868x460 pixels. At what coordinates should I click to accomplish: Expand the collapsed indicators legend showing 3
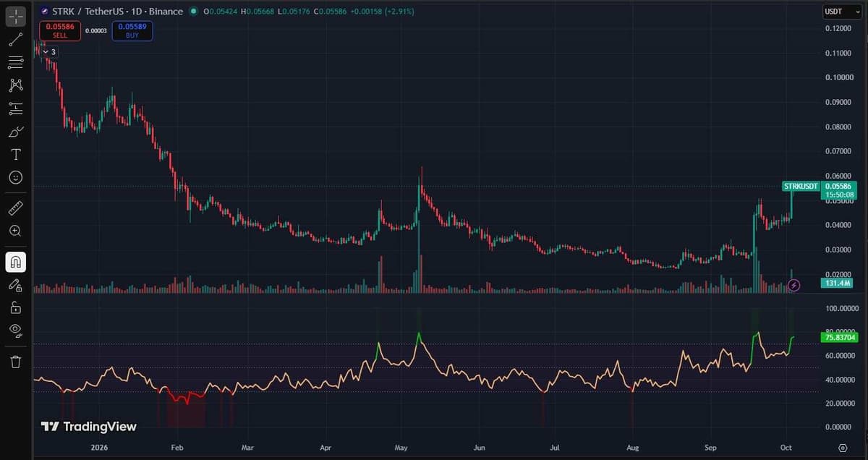(x=49, y=52)
